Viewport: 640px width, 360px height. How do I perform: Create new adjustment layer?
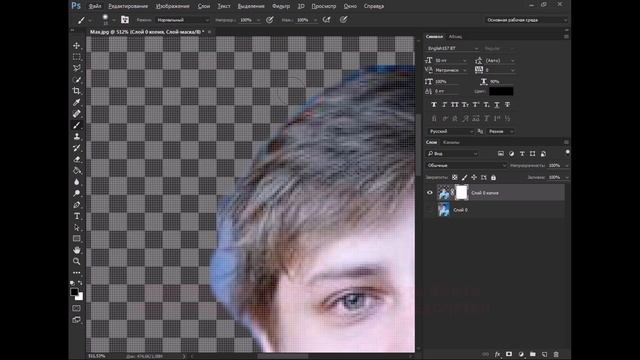(521, 354)
